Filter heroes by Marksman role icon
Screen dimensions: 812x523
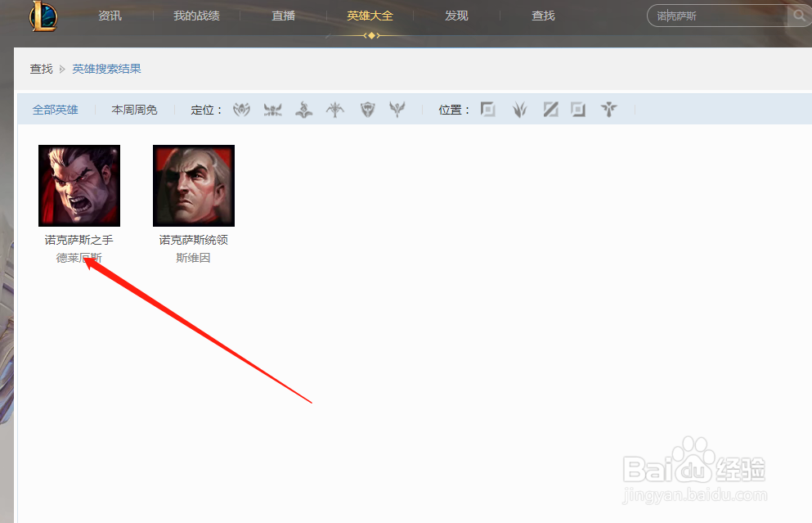[x=335, y=110]
